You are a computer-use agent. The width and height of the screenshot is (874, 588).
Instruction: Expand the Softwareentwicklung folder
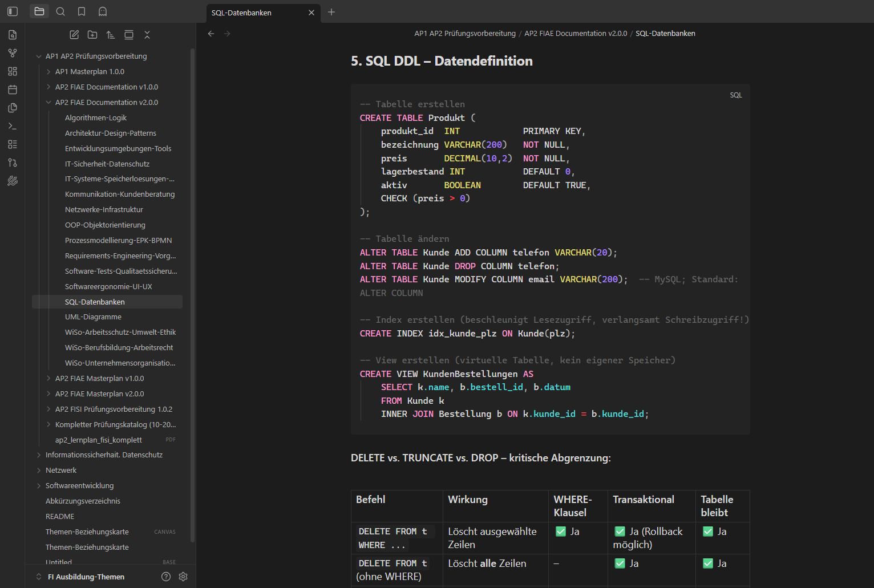click(x=39, y=485)
